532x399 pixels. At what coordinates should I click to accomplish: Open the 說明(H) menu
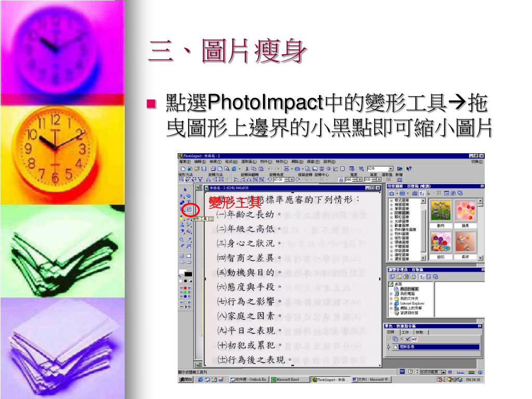pos(329,162)
